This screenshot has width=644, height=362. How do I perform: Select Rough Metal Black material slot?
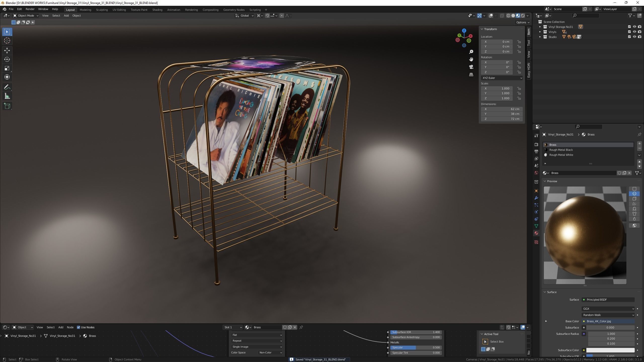tap(588, 150)
